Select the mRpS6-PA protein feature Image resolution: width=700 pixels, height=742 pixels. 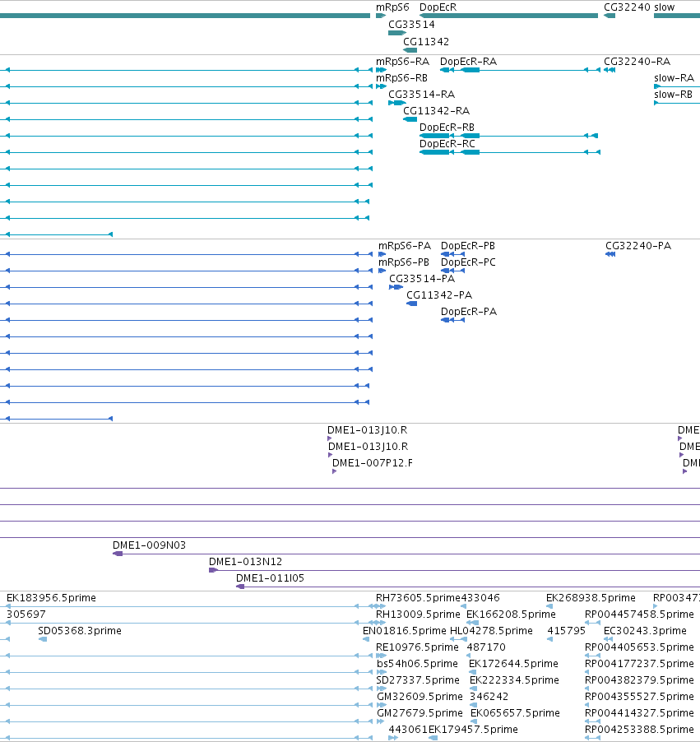pos(382,254)
